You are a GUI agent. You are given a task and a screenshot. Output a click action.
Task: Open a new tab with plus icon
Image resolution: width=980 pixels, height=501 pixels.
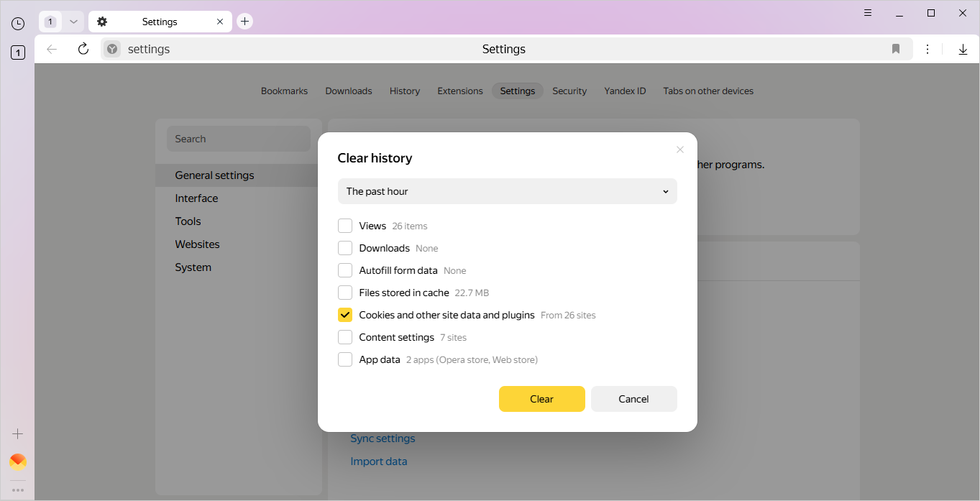(x=244, y=22)
